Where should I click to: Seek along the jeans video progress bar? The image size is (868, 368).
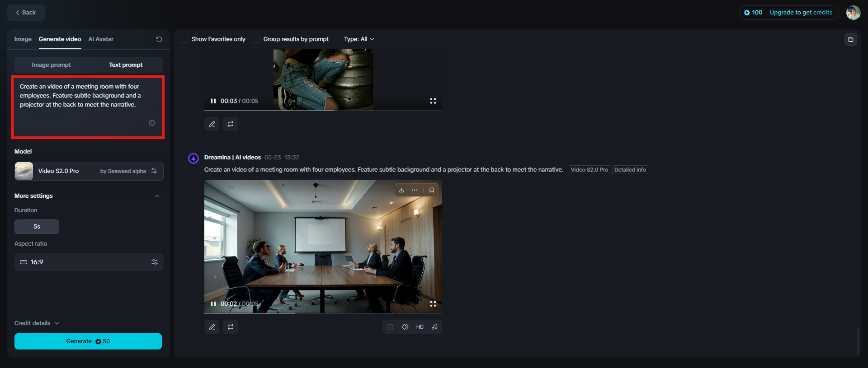[323, 110]
